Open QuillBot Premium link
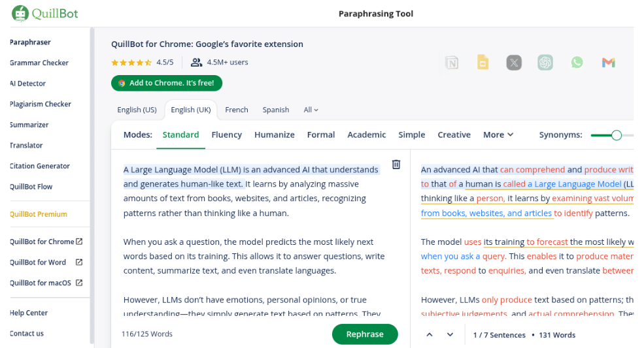Image resolution: width=644 pixels, height=348 pixels. [39, 214]
